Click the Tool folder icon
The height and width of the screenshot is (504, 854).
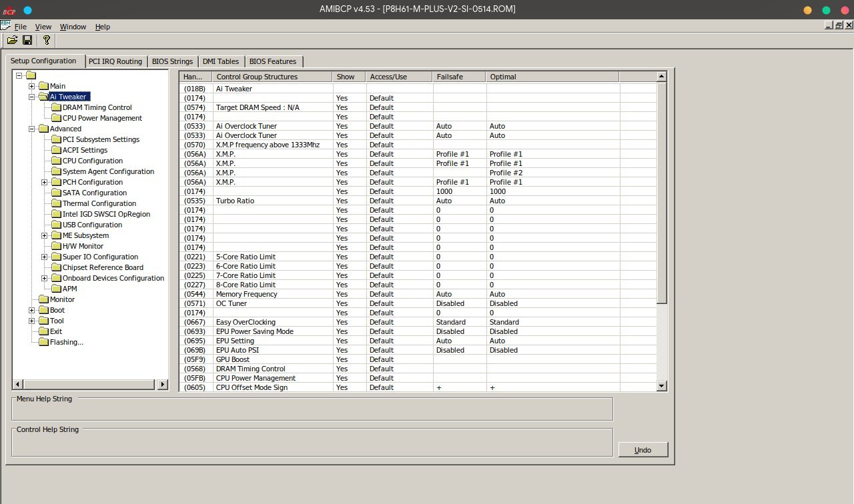click(43, 321)
